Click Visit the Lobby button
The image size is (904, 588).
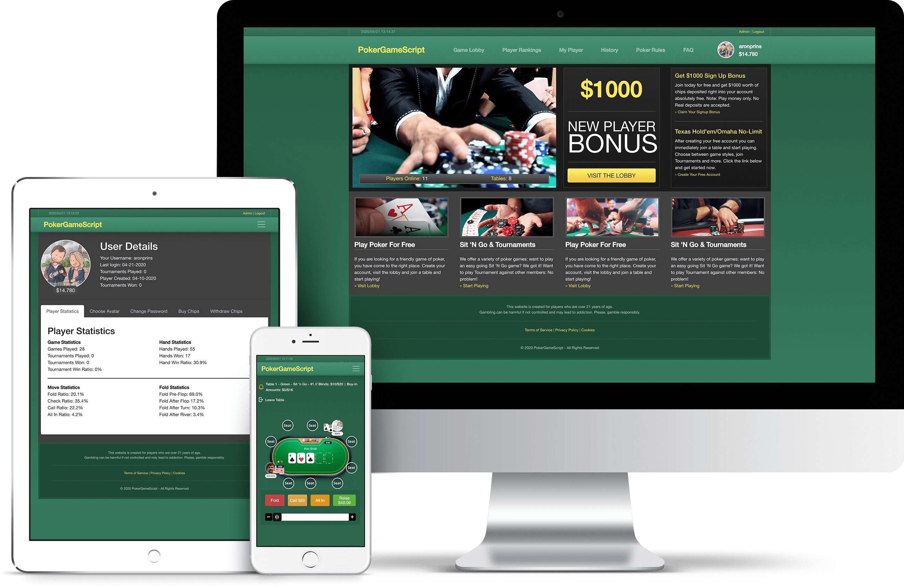point(611,175)
